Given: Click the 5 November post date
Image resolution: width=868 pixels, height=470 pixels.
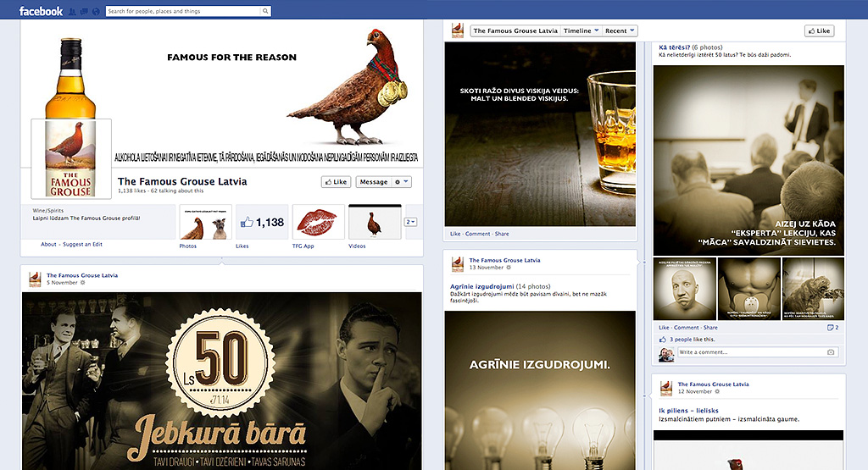Looking at the screenshot, I should [x=62, y=283].
